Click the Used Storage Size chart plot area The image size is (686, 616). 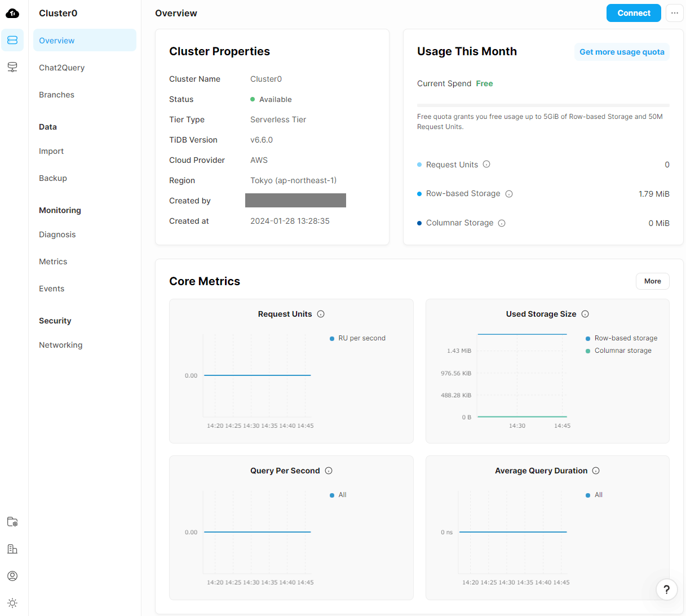[x=522, y=375]
